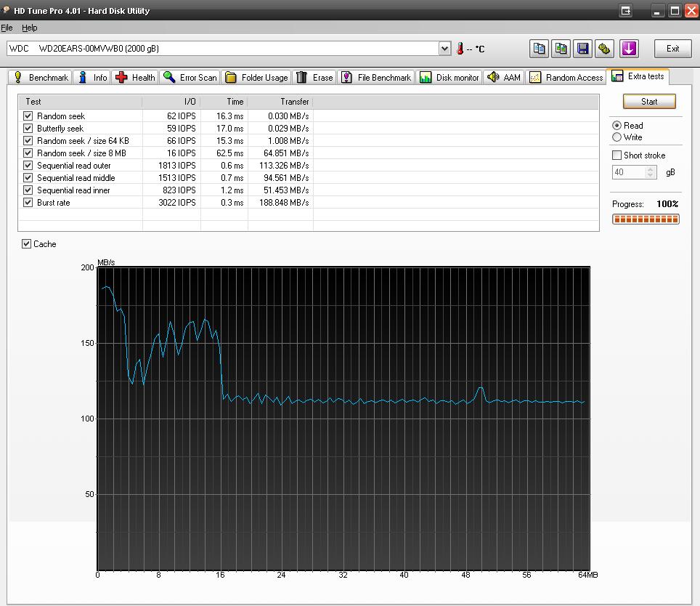Enable the Short stroke checkbox
Image resolution: width=700 pixels, height=606 pixels.
point(617,155)
